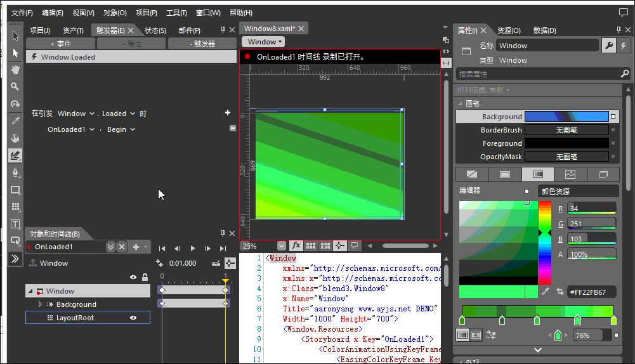Show the snap grid on artboard
The height and width of the screenshot is (364, 635).
(311, 245)
